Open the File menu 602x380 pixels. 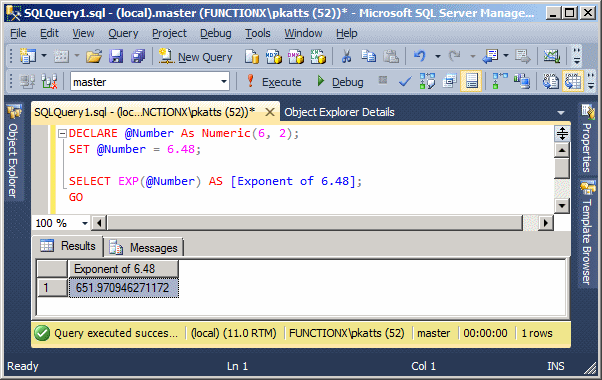pyautogui.click(x=18, y=34)
